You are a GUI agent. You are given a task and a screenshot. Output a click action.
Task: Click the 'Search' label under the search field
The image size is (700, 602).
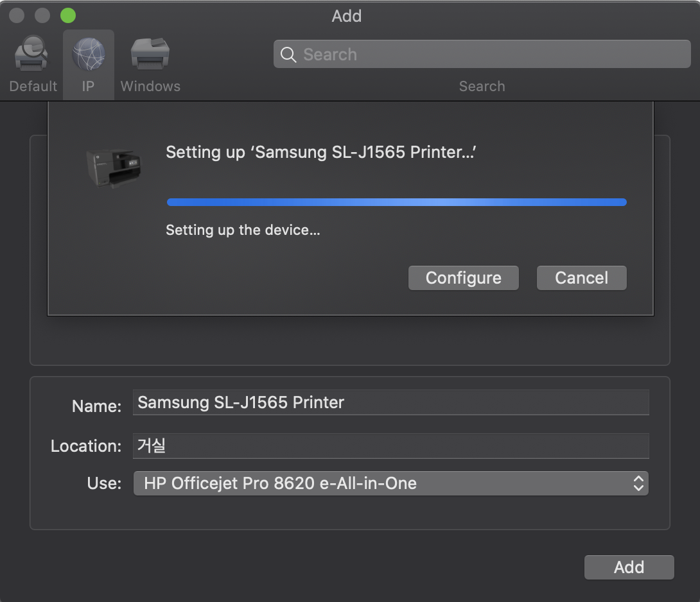pyautogui.click(x=482, y=86)
